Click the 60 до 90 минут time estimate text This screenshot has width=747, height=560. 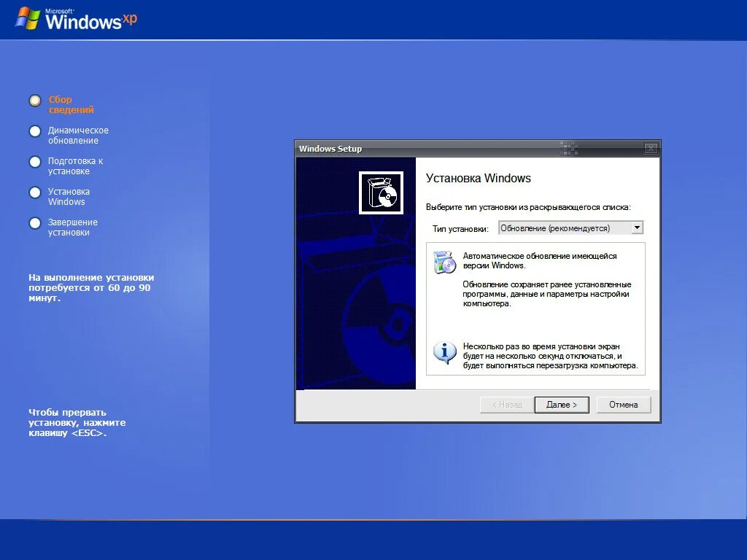pos(91,287)
